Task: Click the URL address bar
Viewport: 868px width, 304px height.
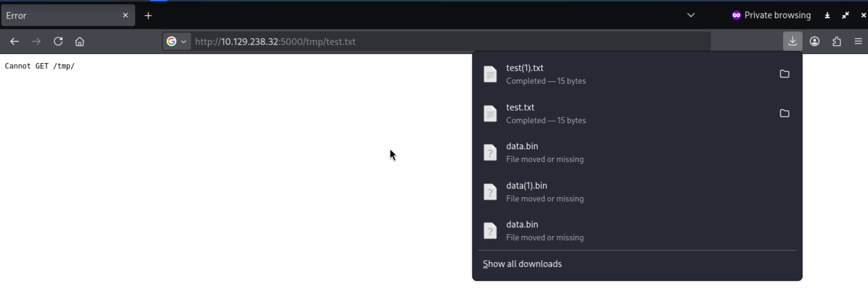Action: (438, 42)
